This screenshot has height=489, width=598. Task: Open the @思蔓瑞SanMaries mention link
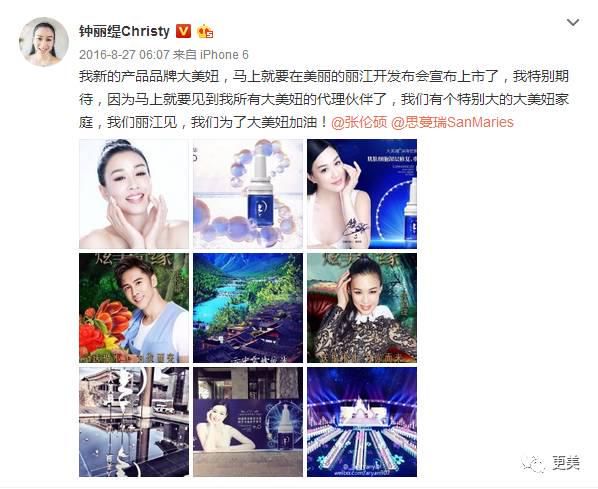[x=452, y=122]
